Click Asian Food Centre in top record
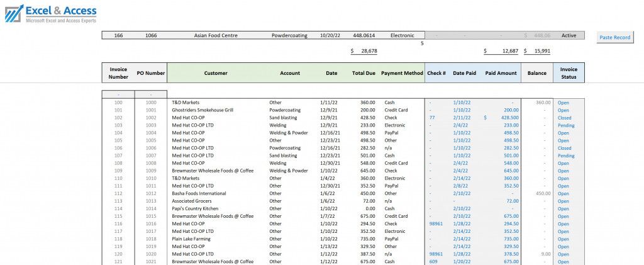The width and height of the screenshot is (644, 265). tap(216, 36)
